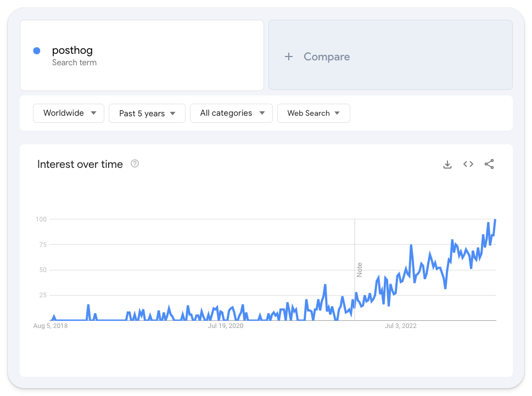The height and width of the screenshot is (396, 532).
Task: Click the plus icon in the Compare box
Action: (288, 56)
